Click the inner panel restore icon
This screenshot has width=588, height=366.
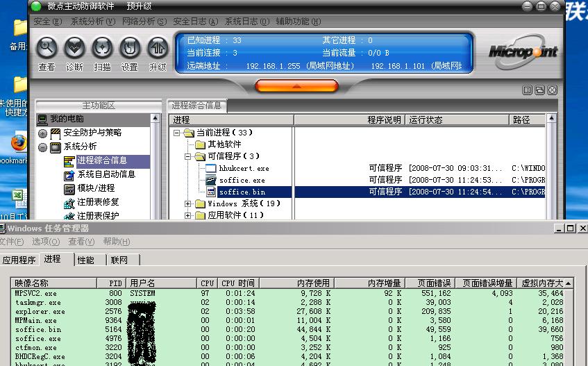pyautogui.click(x=539, y=90)
